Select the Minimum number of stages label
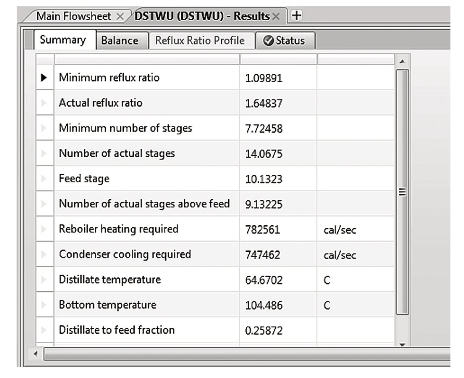The width and height of the screenshot is (464, 378). click(126, 128)
